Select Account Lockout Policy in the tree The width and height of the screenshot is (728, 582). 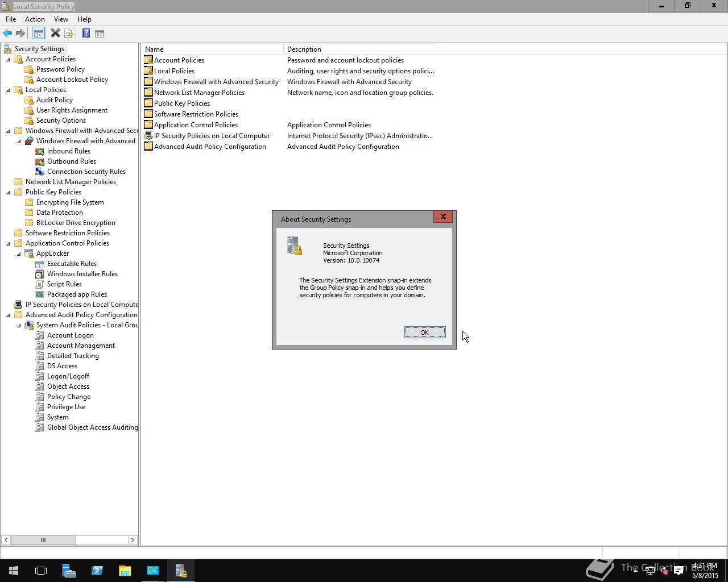tap(72, 80)
